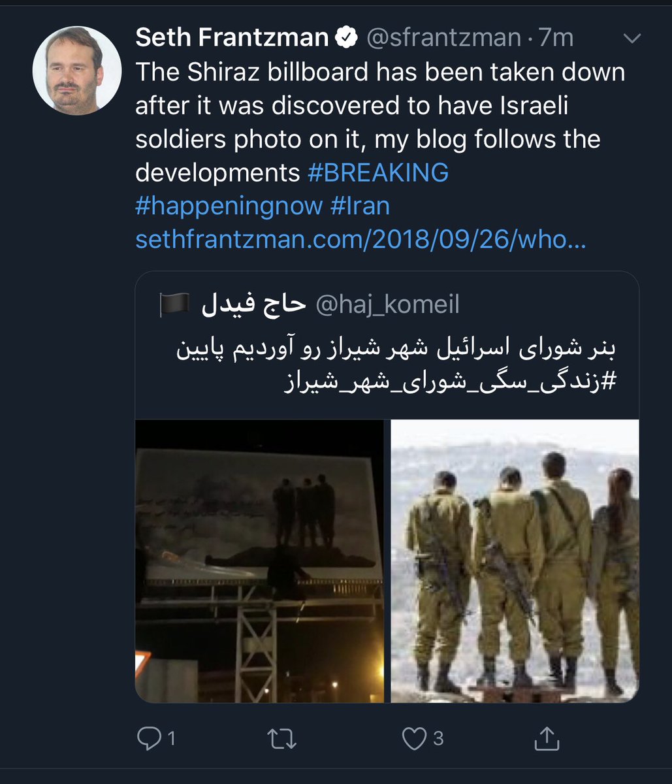This screenshot has width=672, height=784.
Task: Open the @haj_komeil handle
Action: pyautogui.click(x=387, y=304)
